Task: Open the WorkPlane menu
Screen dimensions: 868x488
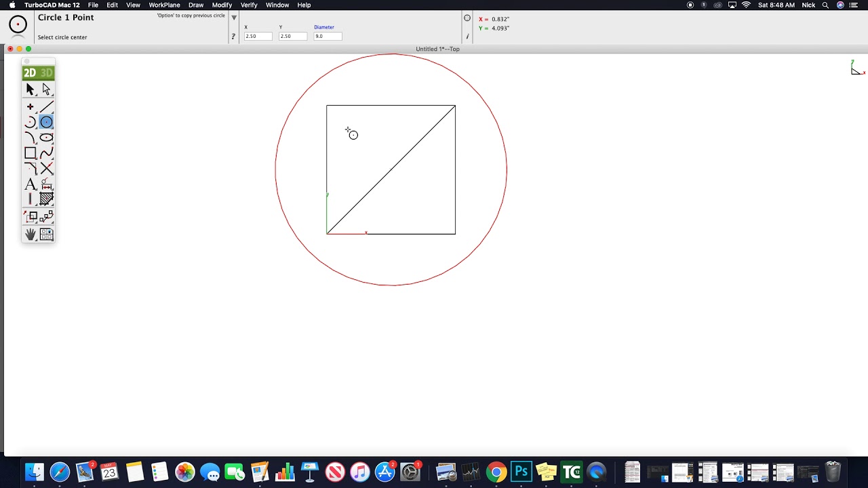Action: coord(164,5)
